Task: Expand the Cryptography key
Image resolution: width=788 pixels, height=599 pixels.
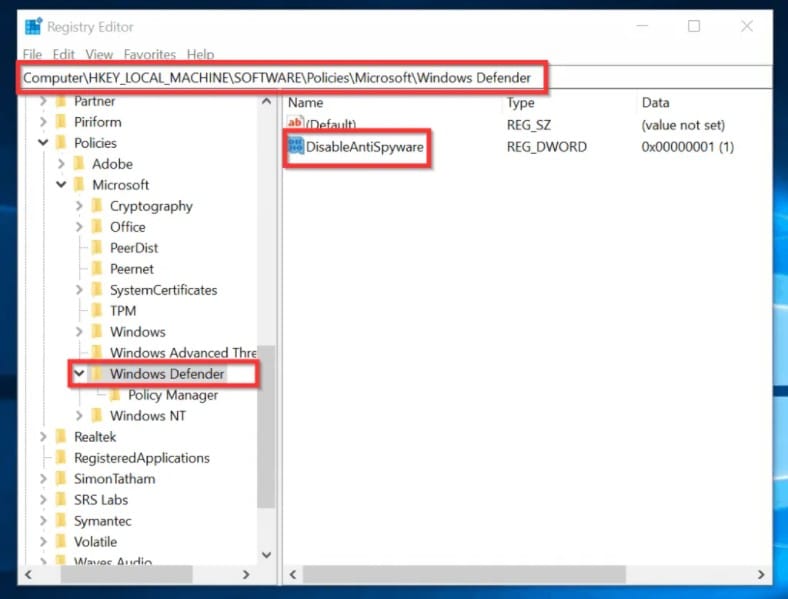Action: click(79, 206)
